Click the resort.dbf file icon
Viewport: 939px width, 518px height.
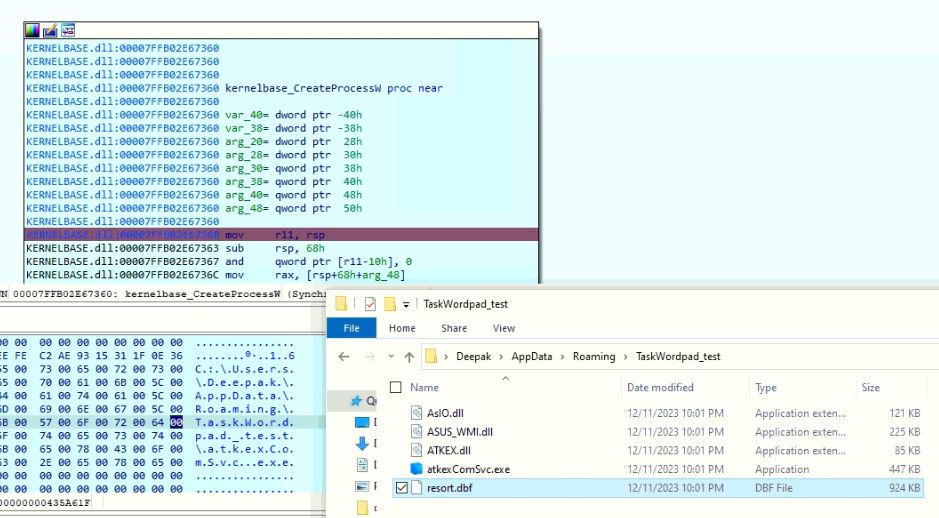point(416,488)
